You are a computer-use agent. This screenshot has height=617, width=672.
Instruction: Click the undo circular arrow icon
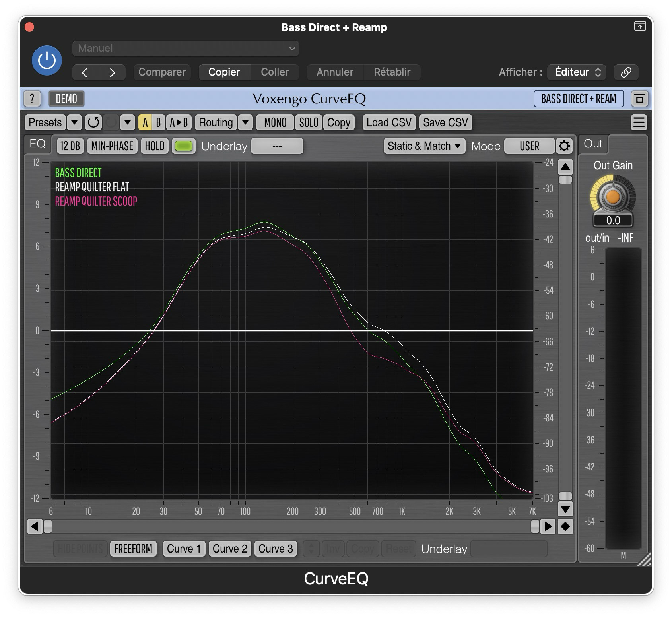[93, 122]
